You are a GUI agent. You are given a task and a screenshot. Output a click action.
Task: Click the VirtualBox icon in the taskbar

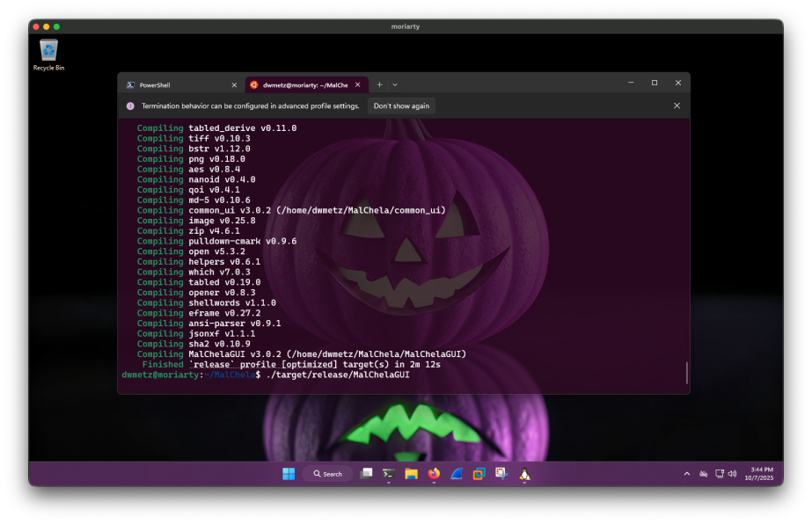pos(479,474)
